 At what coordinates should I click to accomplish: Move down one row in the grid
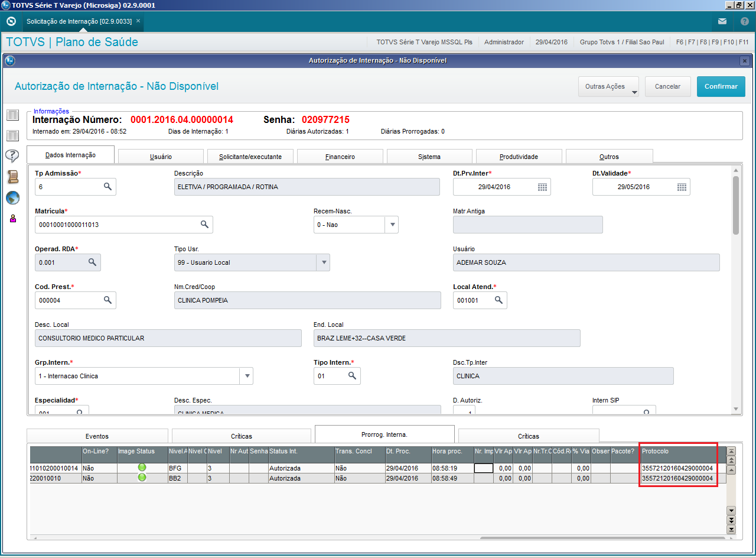click(731, 511)
